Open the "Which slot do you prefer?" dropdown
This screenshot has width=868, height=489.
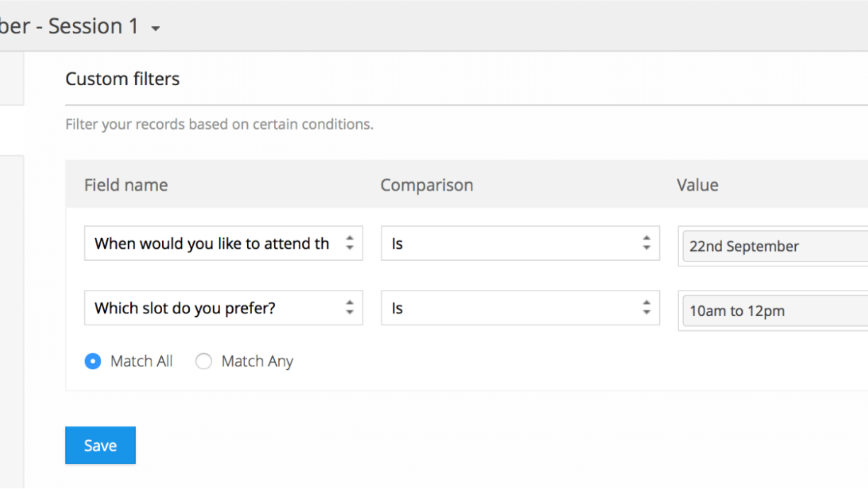[212, 308]
